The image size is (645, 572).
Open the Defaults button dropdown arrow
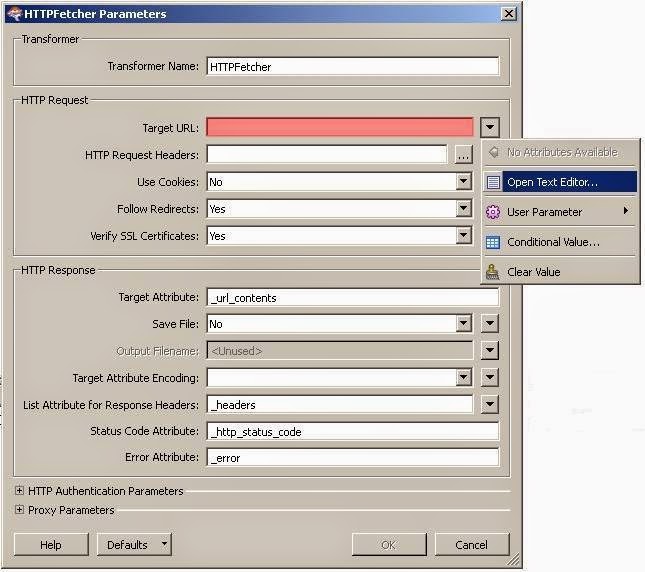click(x=164, y=544)
